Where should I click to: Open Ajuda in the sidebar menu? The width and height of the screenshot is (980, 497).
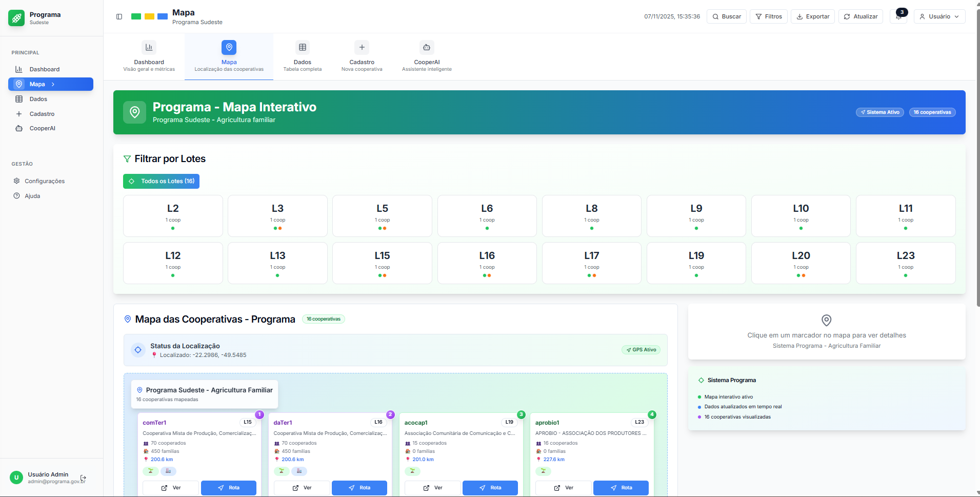pyautogui.click(x=32, y=196)
